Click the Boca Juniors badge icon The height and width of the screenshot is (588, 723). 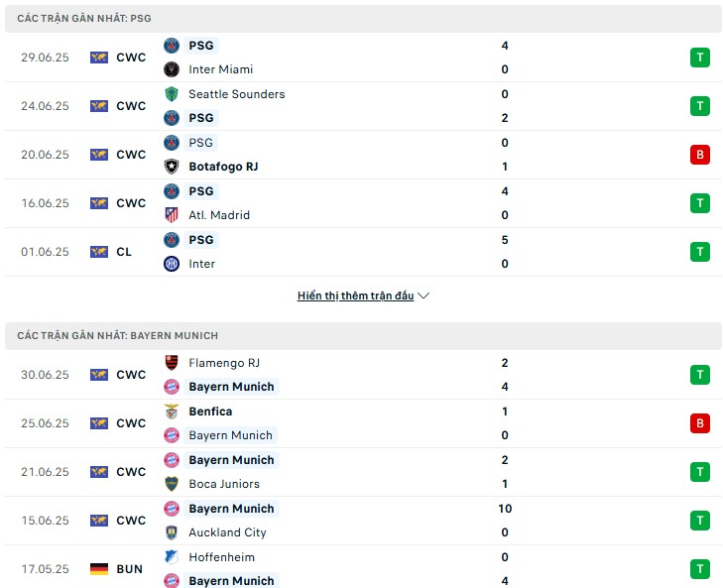point(172,484)
